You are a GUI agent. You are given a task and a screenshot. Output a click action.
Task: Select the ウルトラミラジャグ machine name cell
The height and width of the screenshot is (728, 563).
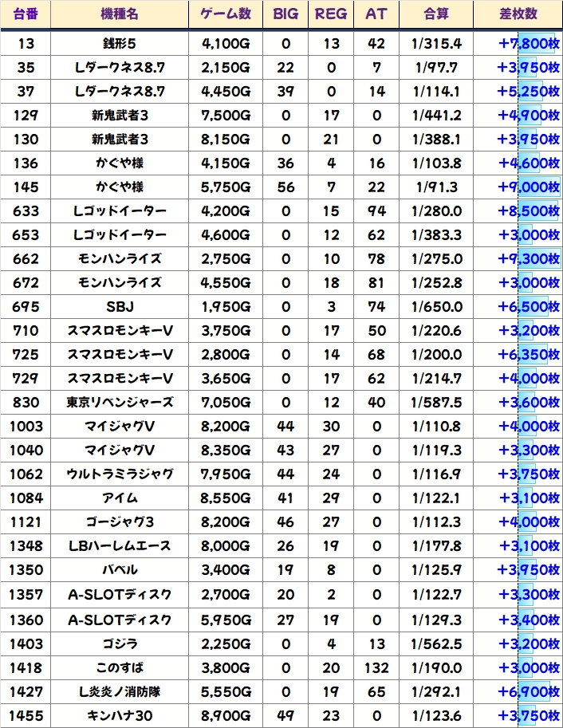119,474
